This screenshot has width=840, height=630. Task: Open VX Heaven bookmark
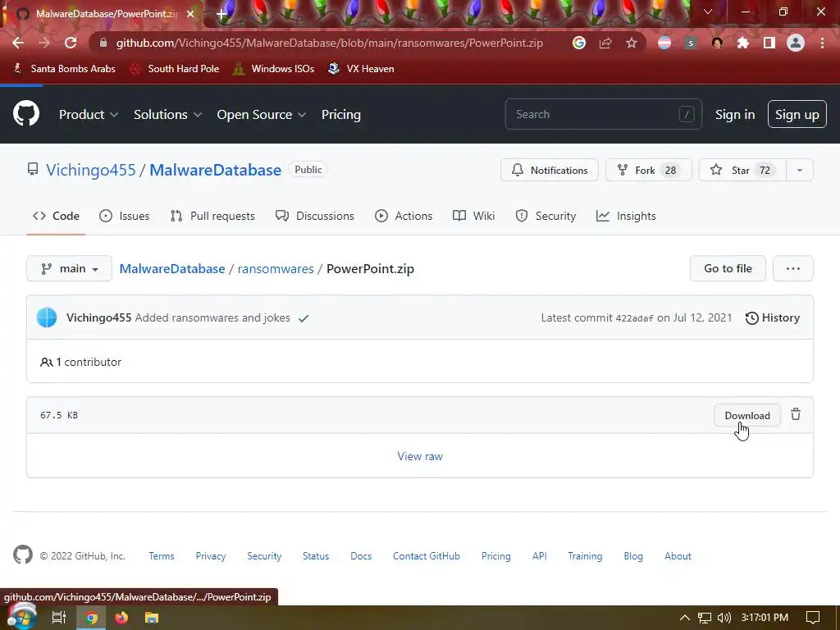[361, 69]
